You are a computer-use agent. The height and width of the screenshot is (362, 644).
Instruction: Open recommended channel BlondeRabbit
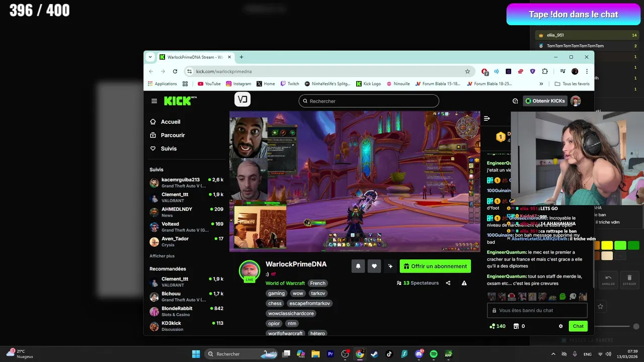click(186, 311)
